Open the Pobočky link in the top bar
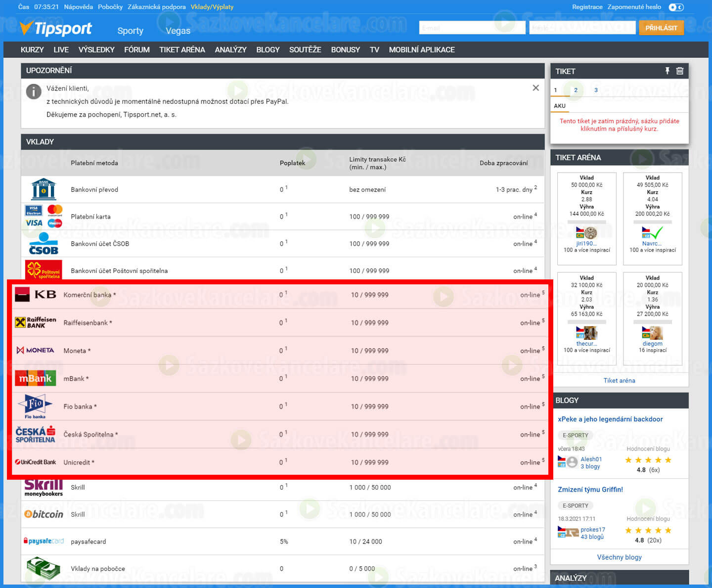 110,7
